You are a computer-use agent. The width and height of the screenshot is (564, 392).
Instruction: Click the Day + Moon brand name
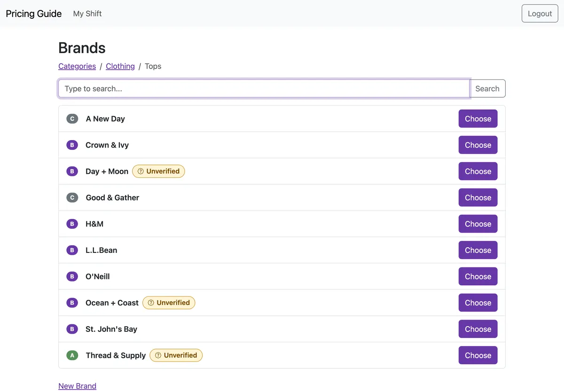tap(107, 172)
